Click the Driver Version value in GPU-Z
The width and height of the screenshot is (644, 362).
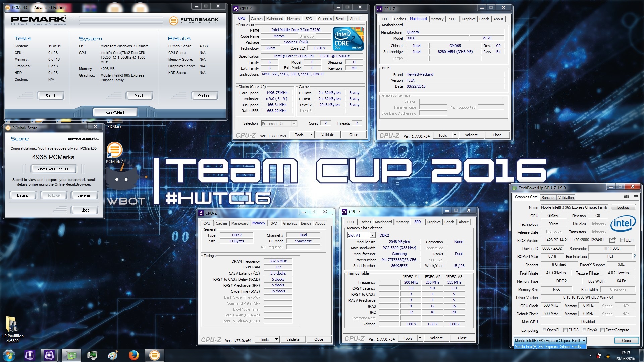pos(588,297)
